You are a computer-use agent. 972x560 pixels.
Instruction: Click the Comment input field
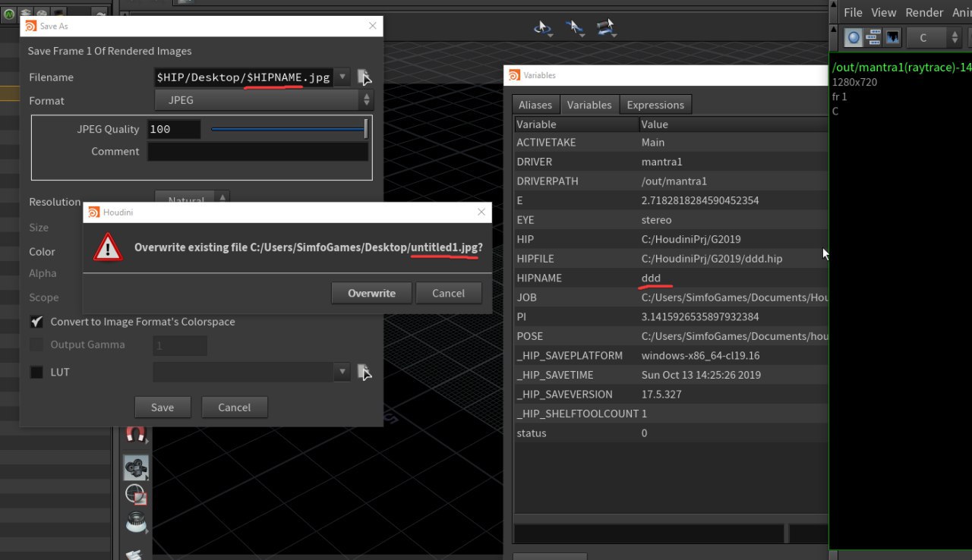click(257, 152)
